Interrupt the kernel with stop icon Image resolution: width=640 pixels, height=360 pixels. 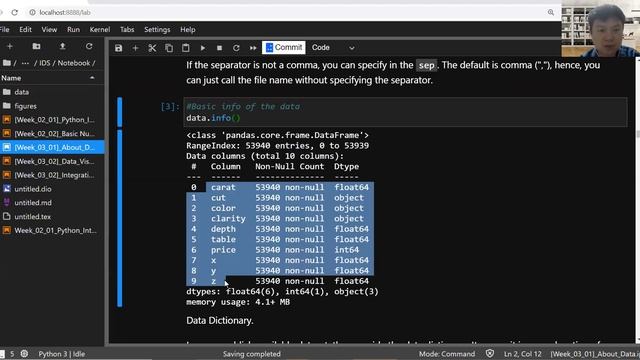pyautogui.click(x=219, y=48)
